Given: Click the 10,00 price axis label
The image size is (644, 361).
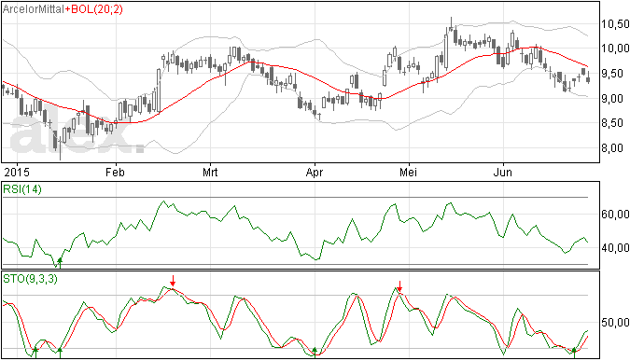Looking at the screenshot, I should click(x=615, y=49).
